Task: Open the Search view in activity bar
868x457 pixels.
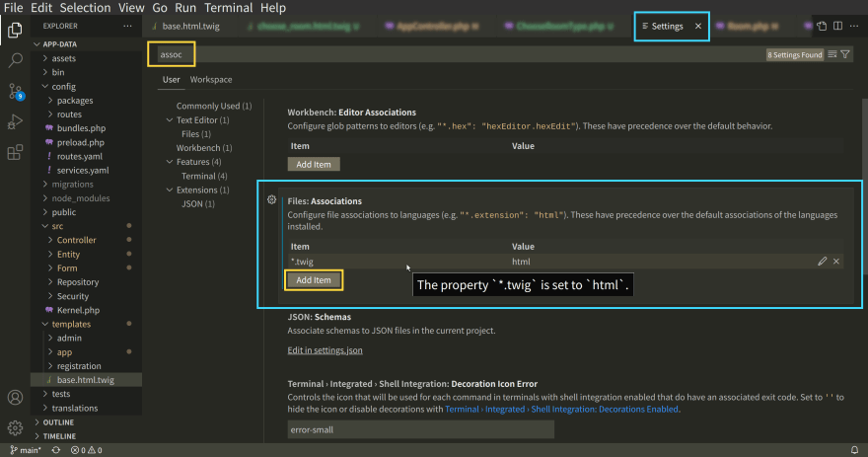Action: point(15,60)
